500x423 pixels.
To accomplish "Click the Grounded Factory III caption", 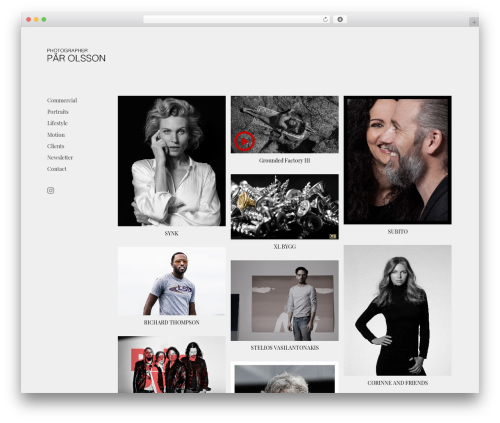I will [285, 160].
